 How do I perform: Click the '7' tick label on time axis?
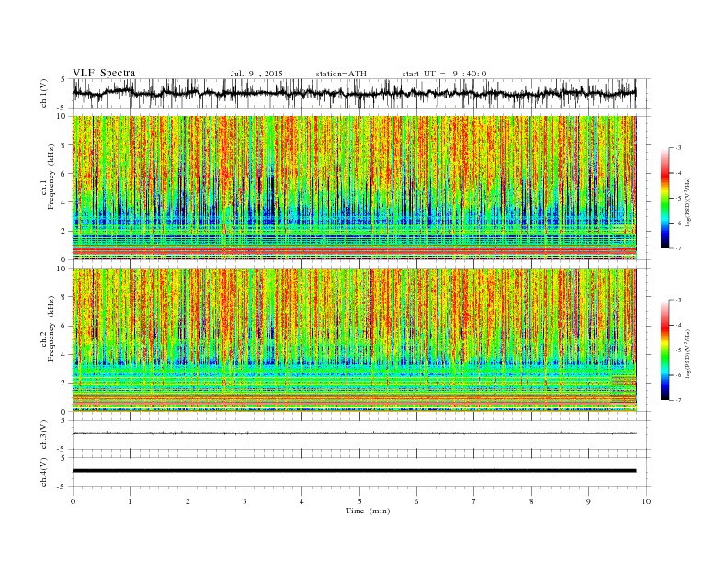(x=474, y=501)
